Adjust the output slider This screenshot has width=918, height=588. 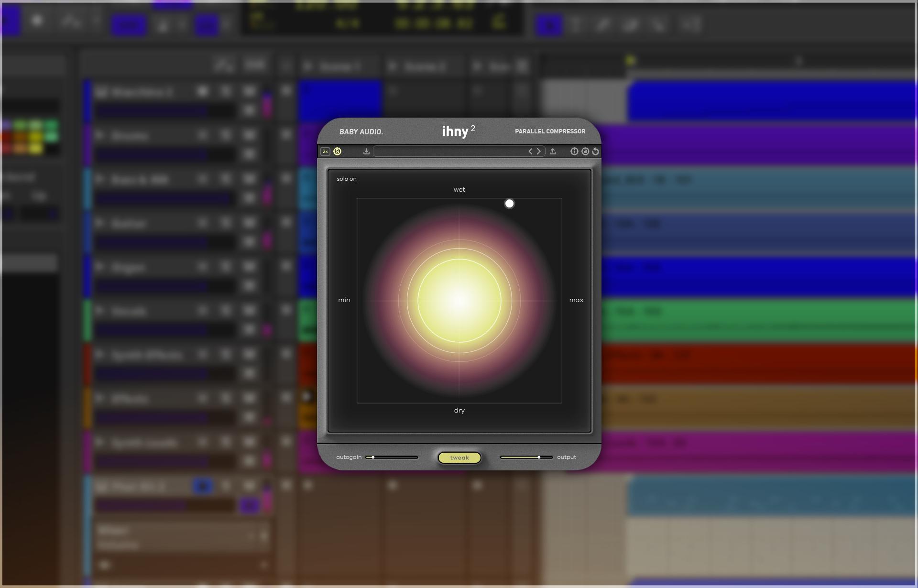tap(526, 457)
